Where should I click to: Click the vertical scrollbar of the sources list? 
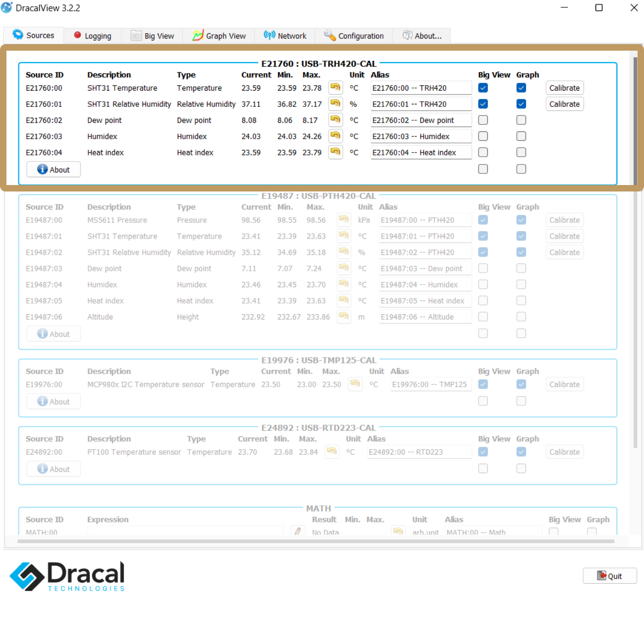(635, 253)
